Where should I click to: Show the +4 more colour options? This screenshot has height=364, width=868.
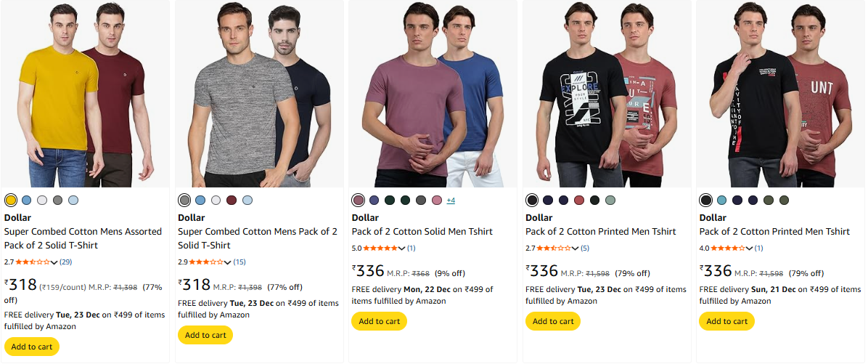[451, 201]
